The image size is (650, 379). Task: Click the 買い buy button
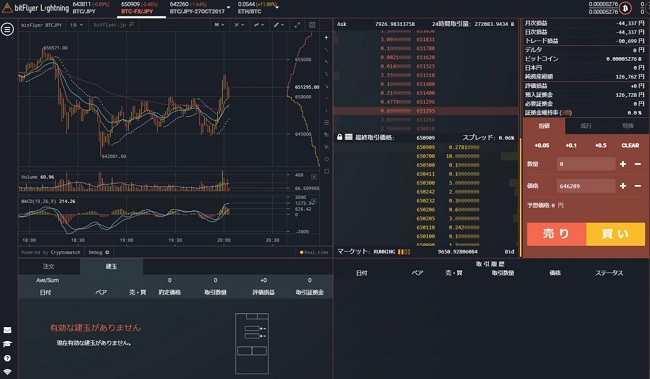[615, 234]
